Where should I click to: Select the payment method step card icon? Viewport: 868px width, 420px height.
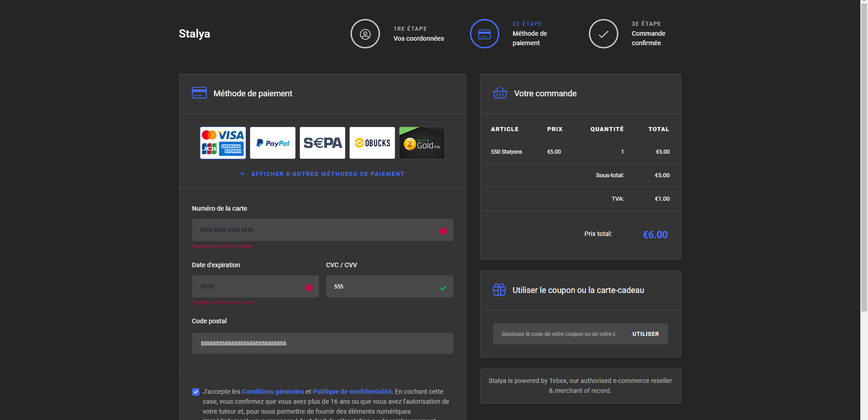[x=484, y=33]
